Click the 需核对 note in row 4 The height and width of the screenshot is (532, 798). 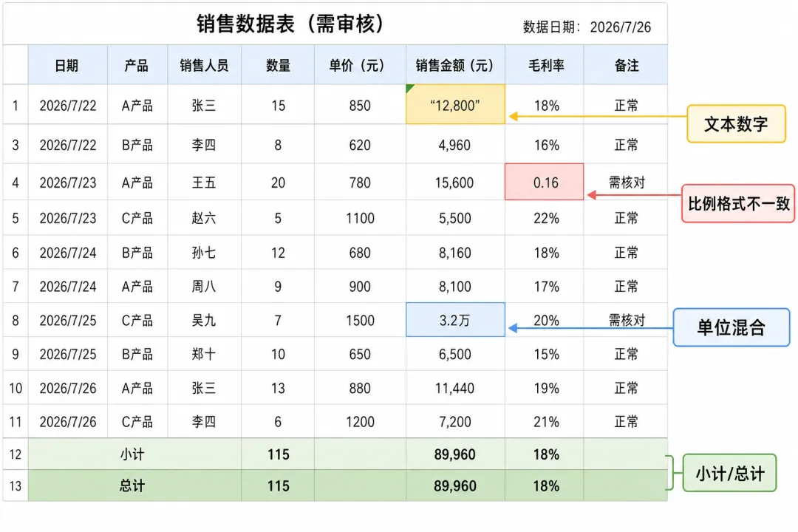pyautogui.click(x=627, y=183)
